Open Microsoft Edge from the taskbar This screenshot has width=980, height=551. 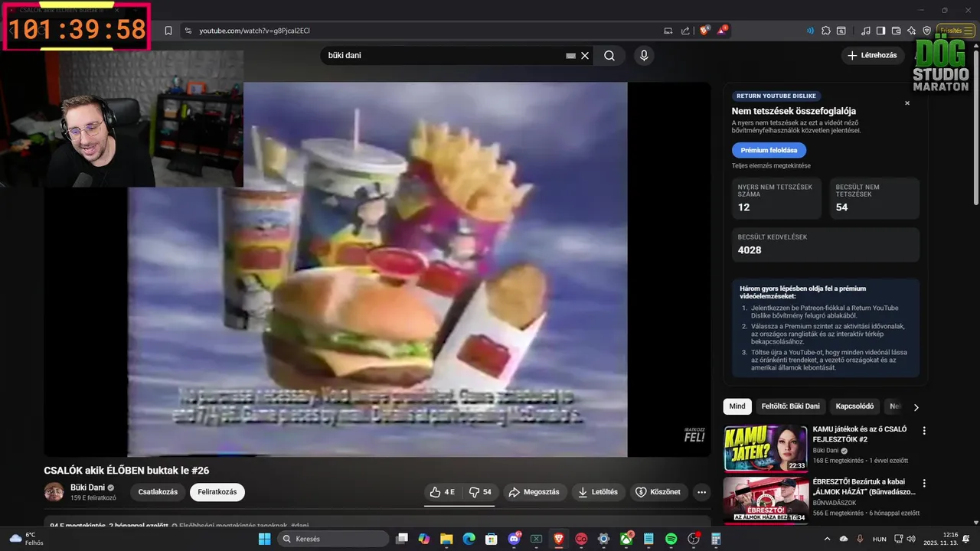pos(469,539)
